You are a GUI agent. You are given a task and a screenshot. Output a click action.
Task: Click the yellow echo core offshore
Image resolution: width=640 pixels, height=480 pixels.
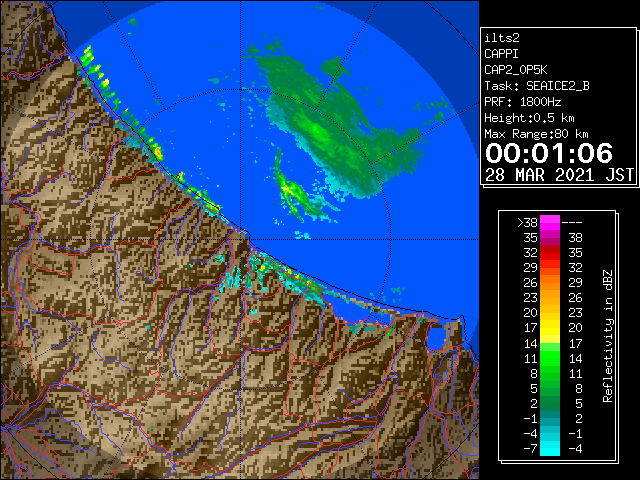290,189
